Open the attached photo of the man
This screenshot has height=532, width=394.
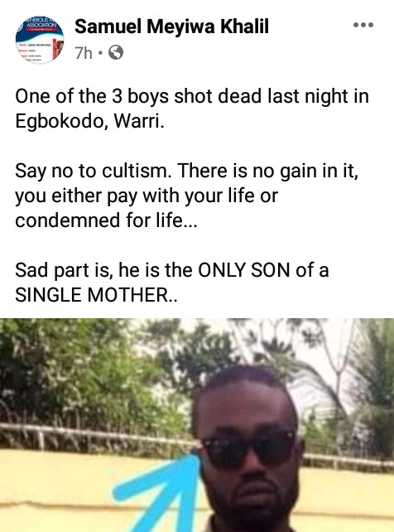pos(197,425)
